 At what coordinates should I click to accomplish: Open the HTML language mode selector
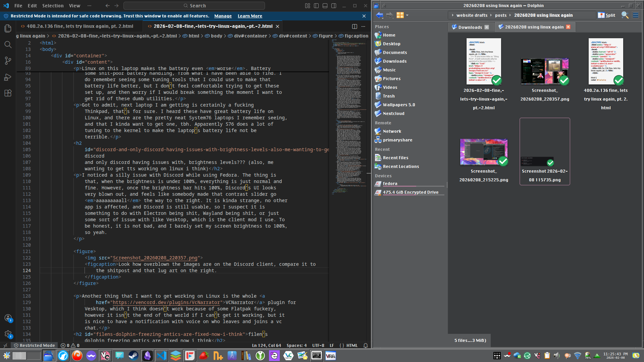click(x=352, y=345)
